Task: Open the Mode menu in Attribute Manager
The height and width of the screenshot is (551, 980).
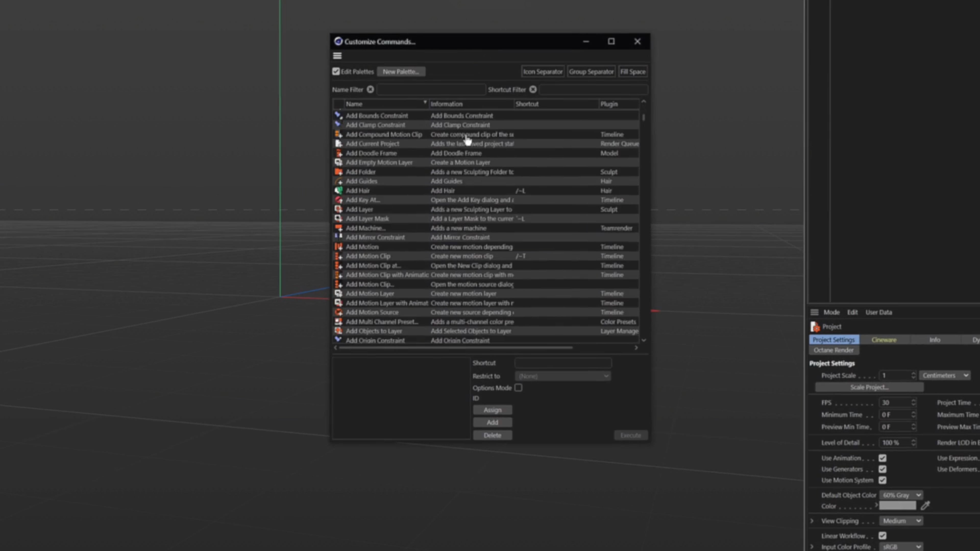Action: click(x=831, y=312)
